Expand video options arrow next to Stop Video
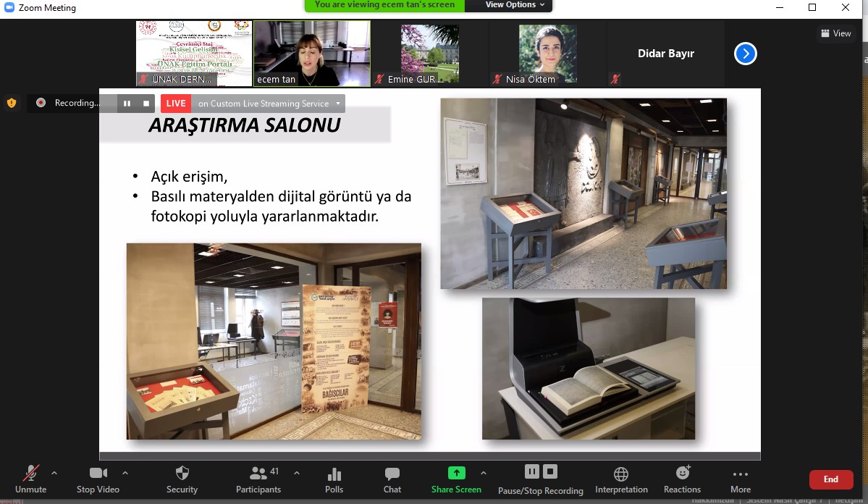Image resolution: width=868 pixels, height=504 pixels. point(125,473)
